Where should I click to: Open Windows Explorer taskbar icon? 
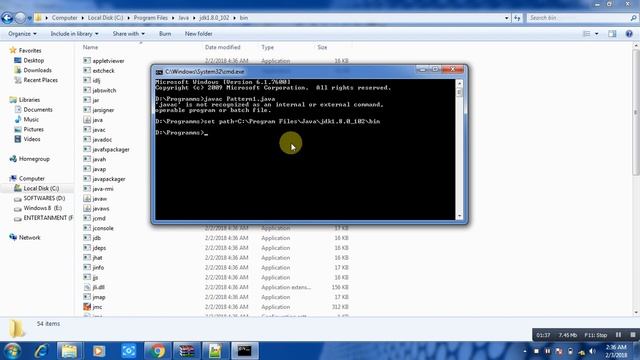coord(69,351)
